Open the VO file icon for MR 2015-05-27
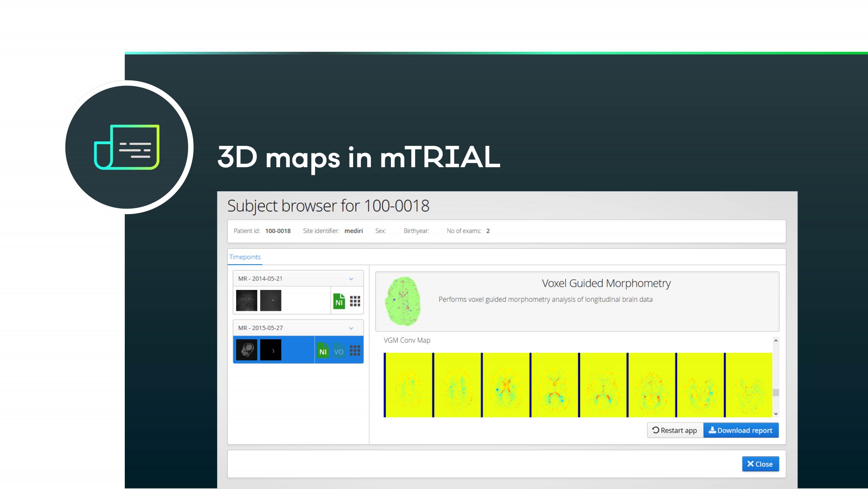 tap(339, 351)
